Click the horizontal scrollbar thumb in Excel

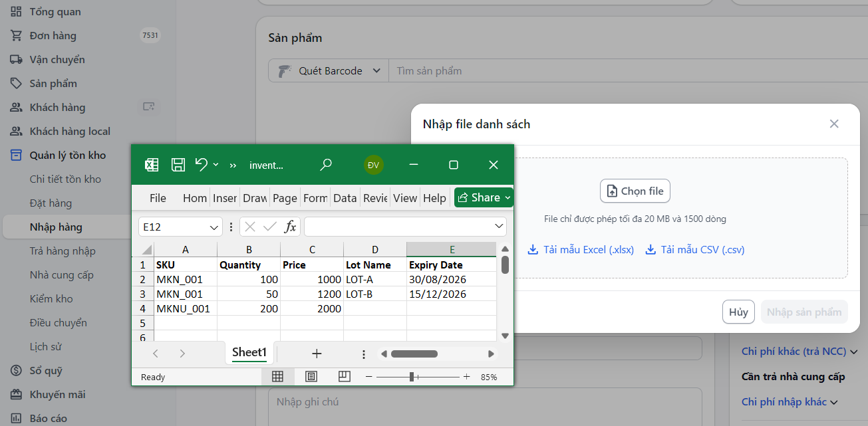click(x=414, y=354)
